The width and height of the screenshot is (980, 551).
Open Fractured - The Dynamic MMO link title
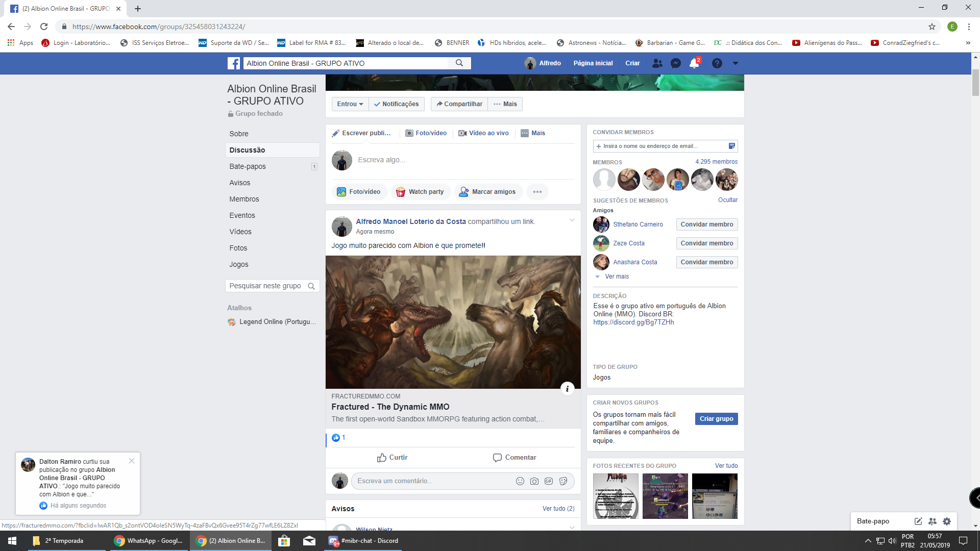pos(390,407)
